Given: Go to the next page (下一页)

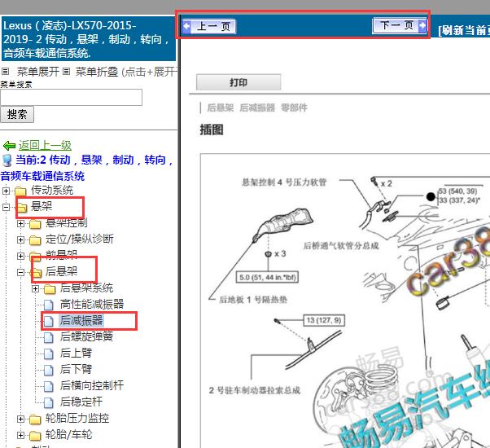Looking at the screenshot, I should 400,25.
